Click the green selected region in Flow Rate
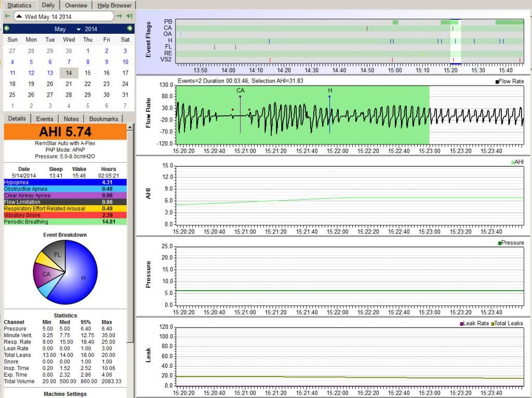 (303, 115)
